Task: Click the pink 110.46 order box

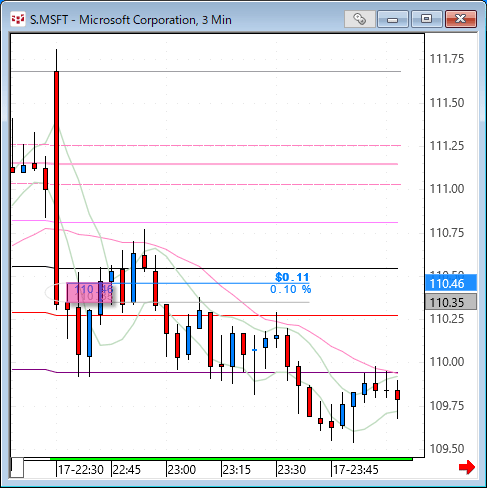Action: [x=89, y=293]
